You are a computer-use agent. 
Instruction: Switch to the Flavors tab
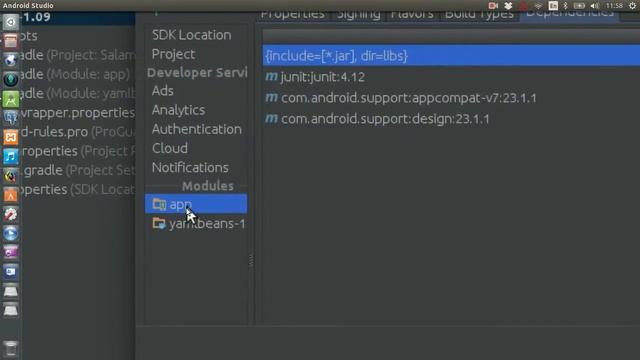(x=412, y=15)
